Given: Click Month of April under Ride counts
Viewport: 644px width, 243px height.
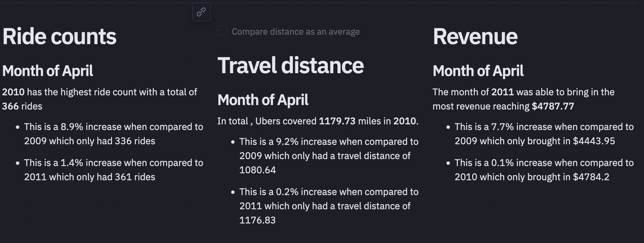Looking at the screenshot, I should click(48, 71).
